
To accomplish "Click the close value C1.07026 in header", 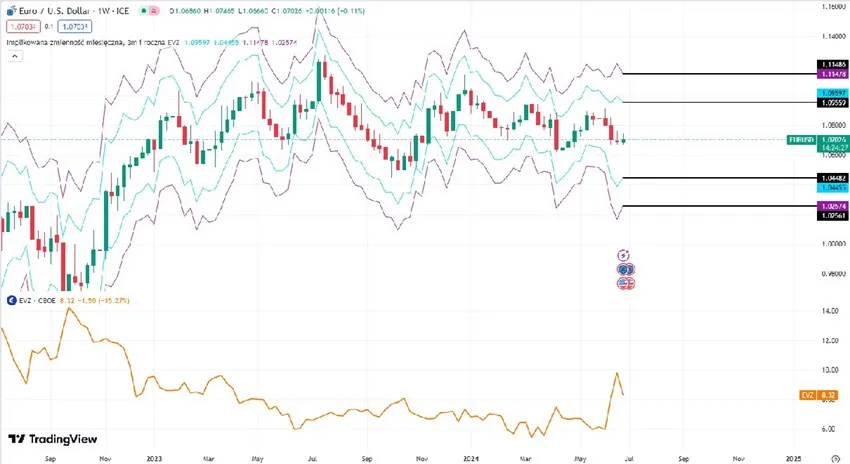I will (x=287, y=11).
